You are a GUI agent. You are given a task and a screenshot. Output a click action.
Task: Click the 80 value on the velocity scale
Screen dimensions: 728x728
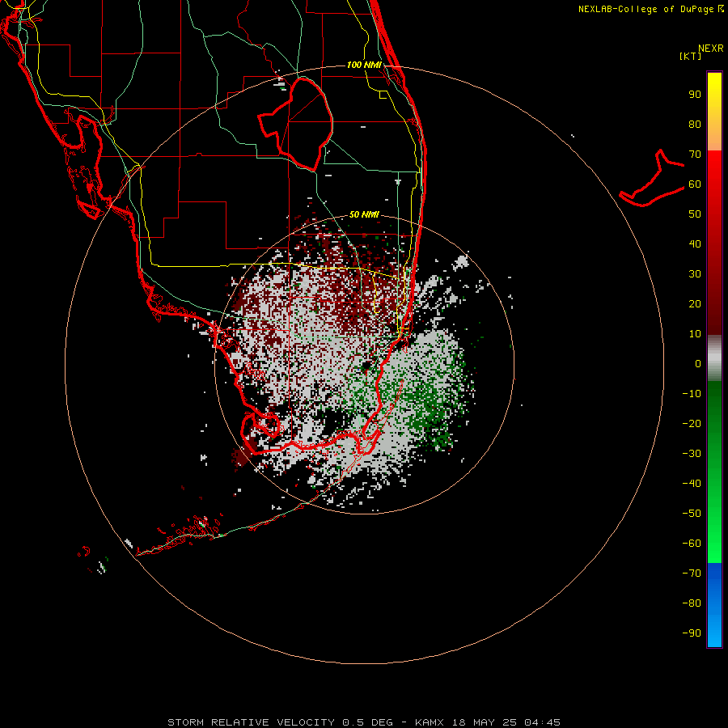coord(695,125)
